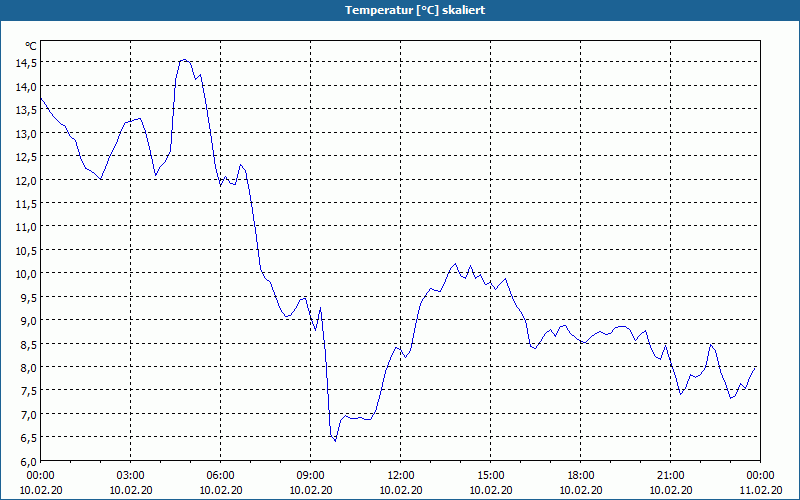Image resolution: width=800 pixels, height=500 pixels.
Task: Select the 06:00 time label
Action: [x=220, y=476]
